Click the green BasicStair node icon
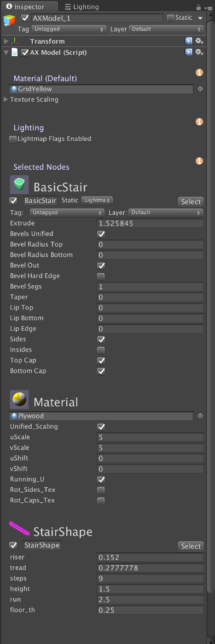Image resolution: width=215 pixels, height=644 pixels. tap(19, 184)
